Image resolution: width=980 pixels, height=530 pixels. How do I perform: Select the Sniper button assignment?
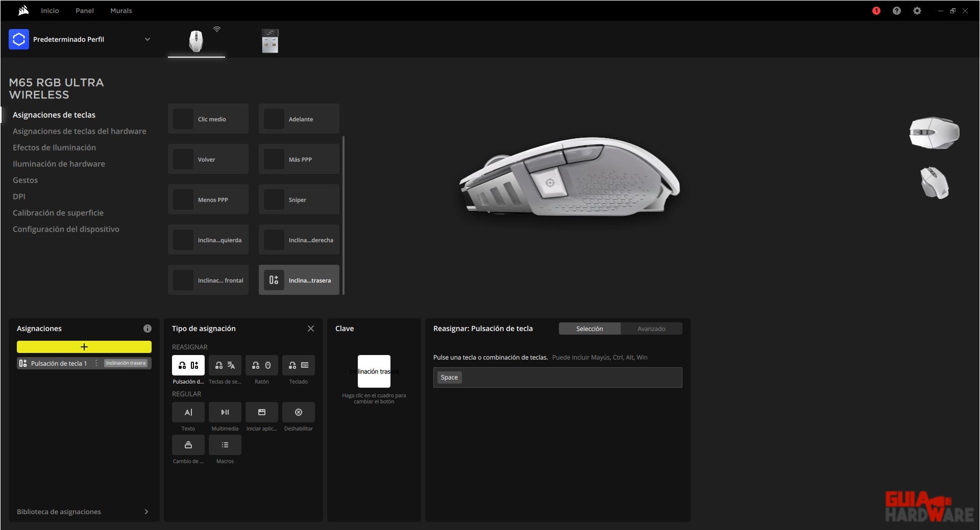(x=299, y=199)
